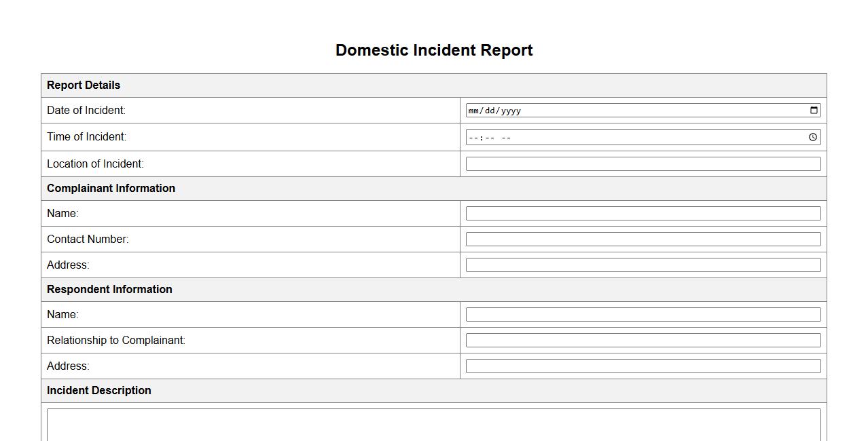The height and width of the screenshot is (441, 868).
Task: Open the calendar picker for Date of Incident
Action: pos(814,111)
